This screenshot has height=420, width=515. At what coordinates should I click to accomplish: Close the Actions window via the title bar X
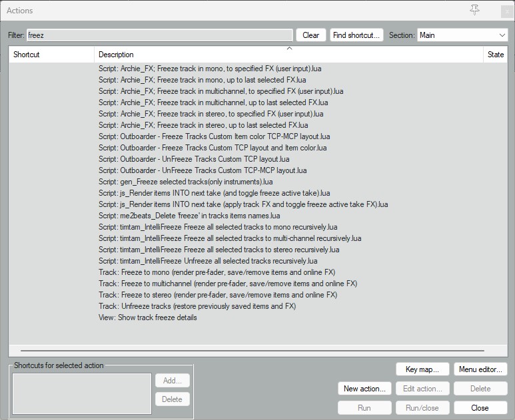(506, 11)
